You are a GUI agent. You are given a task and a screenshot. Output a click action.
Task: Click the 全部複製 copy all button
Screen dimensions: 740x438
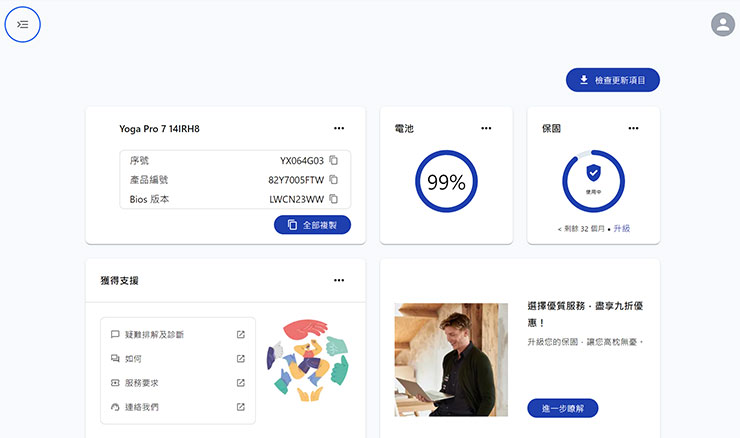pos(312,225)
